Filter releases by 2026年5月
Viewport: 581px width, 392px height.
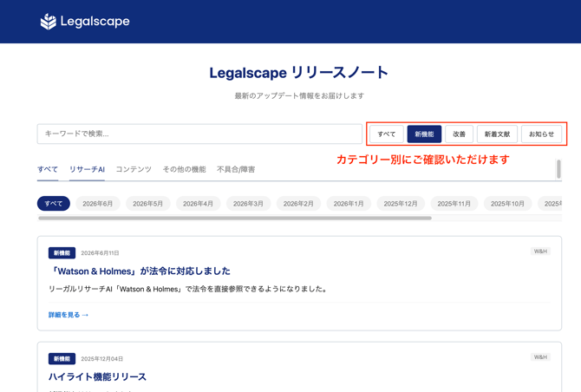point(147,204)
